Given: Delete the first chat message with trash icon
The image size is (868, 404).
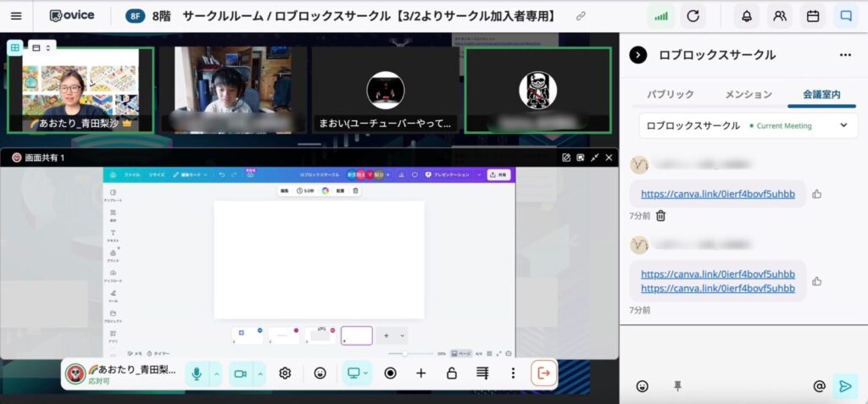Looking at the screenshot, I should click(661, 216).
